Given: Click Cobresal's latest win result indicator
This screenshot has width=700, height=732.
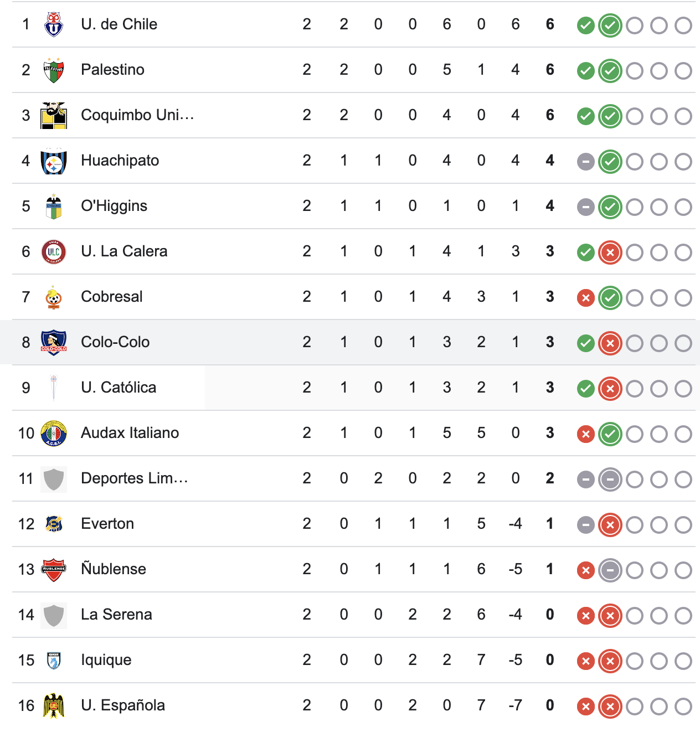Looking at the screenshot, I should [610, 298].
